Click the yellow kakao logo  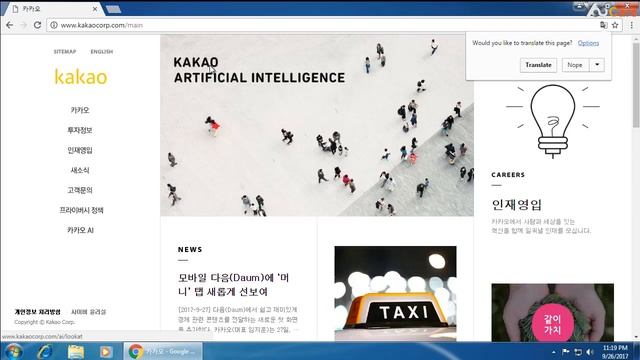click(81, 77)
